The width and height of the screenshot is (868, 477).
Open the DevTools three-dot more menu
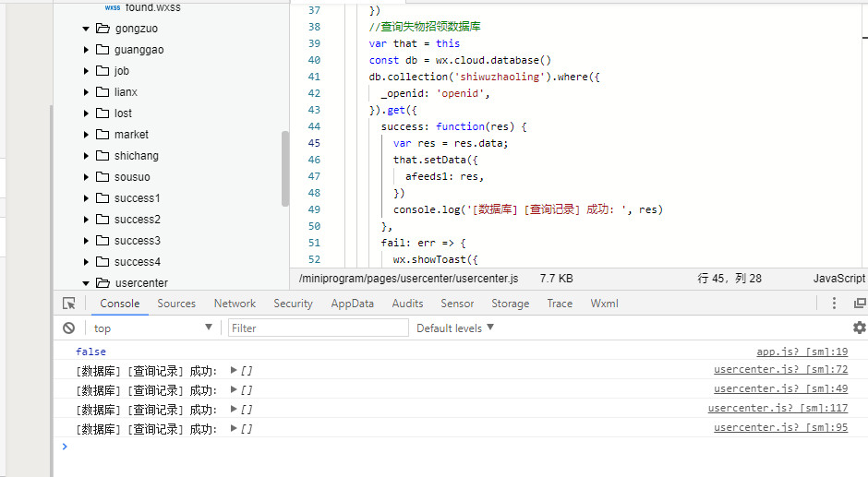pyautogui.click(x=835, y=304)
